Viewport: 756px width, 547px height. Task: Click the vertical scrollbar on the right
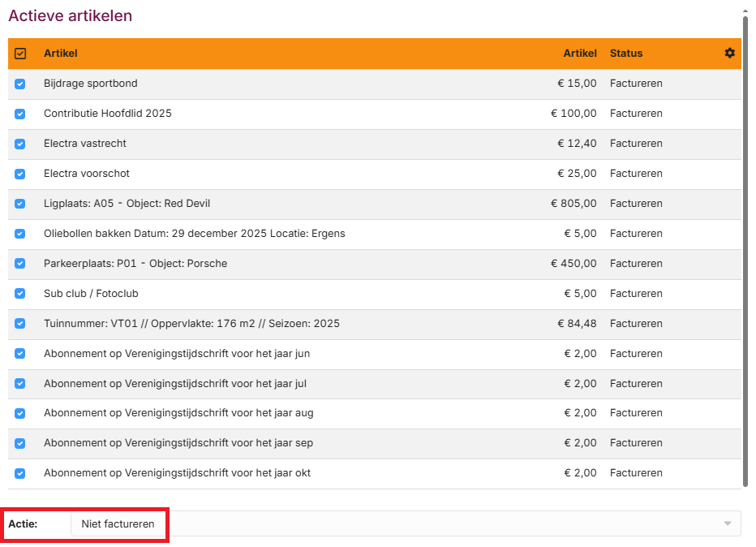pyautogui.click(x=745, y=243)
